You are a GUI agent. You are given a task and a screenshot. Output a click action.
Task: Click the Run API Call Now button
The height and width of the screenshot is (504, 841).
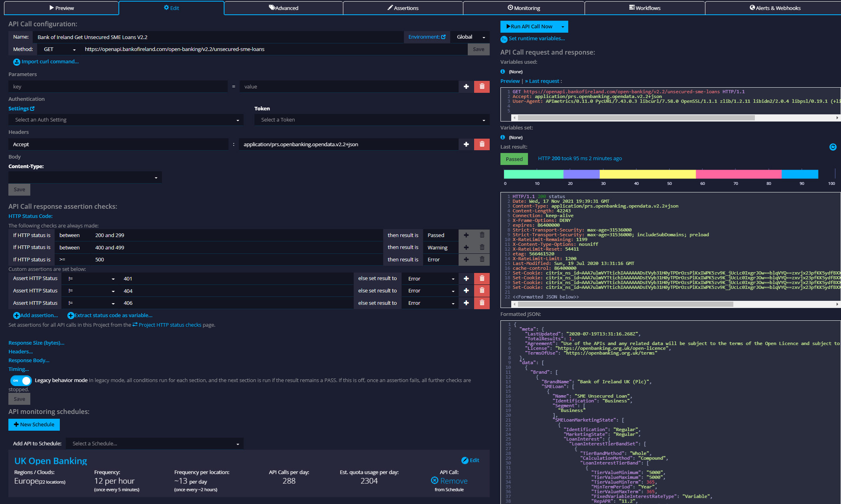pyautogui.click(x=529, y=27)
